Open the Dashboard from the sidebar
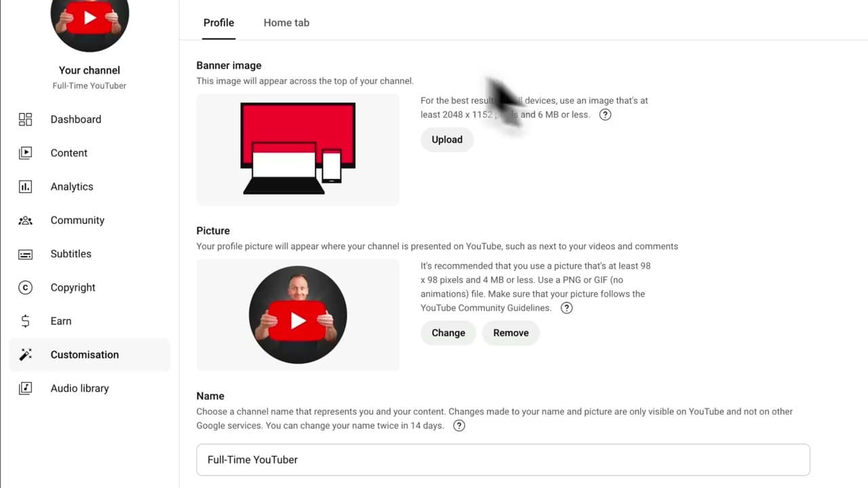The height and width of the screenshot is (488, 868). [x=75, y=119]
